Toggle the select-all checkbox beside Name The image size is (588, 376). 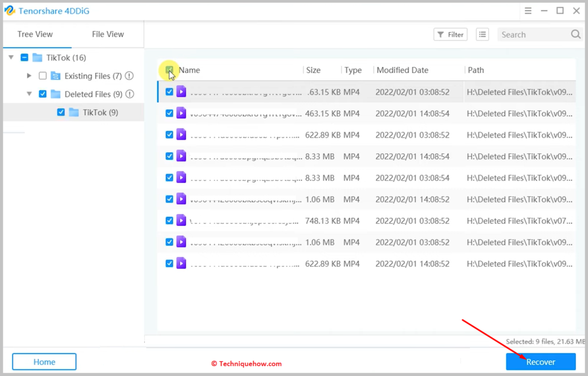pyautogui.click(x=169, y=69)
